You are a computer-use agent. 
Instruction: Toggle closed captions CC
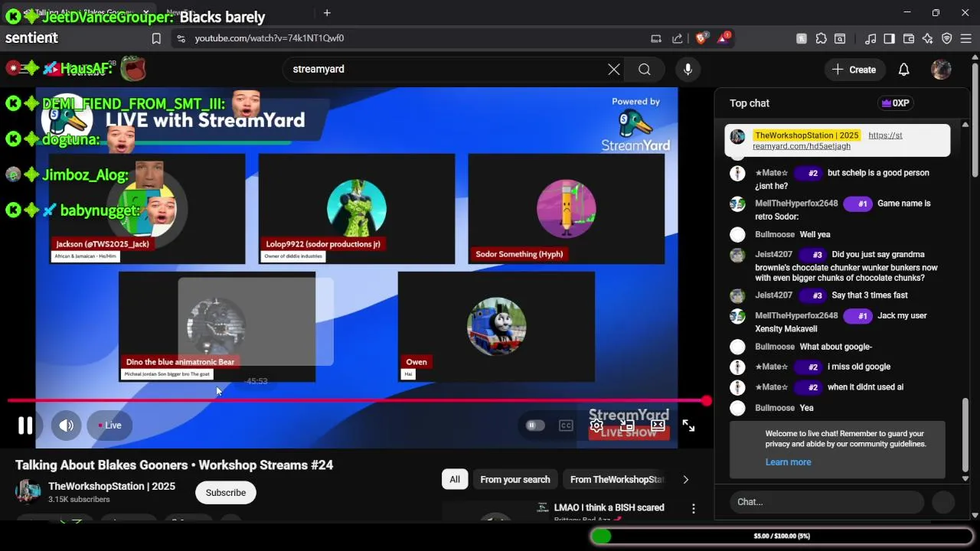pyautogui.click(x=566, y=425)
